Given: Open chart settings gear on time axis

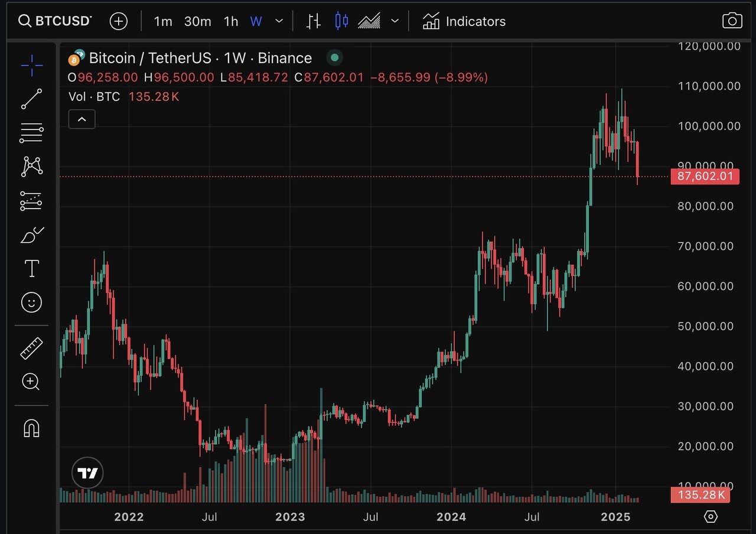Looking at the screenshot, I should click(x=711, y=517).
